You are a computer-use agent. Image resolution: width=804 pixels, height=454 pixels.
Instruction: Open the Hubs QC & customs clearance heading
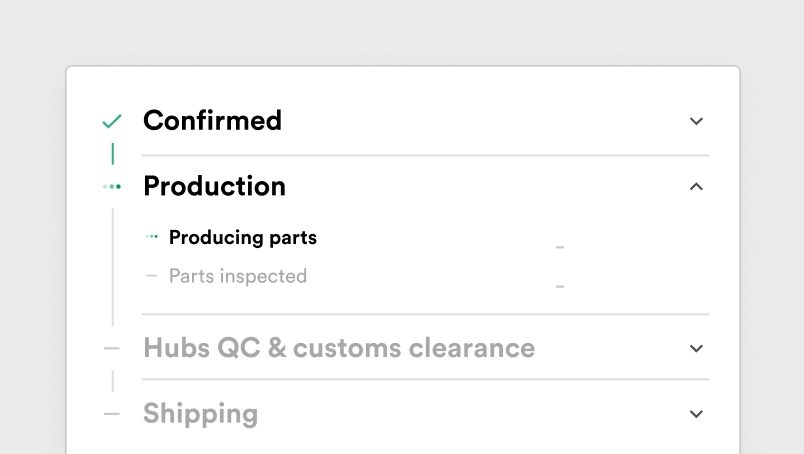339,348
